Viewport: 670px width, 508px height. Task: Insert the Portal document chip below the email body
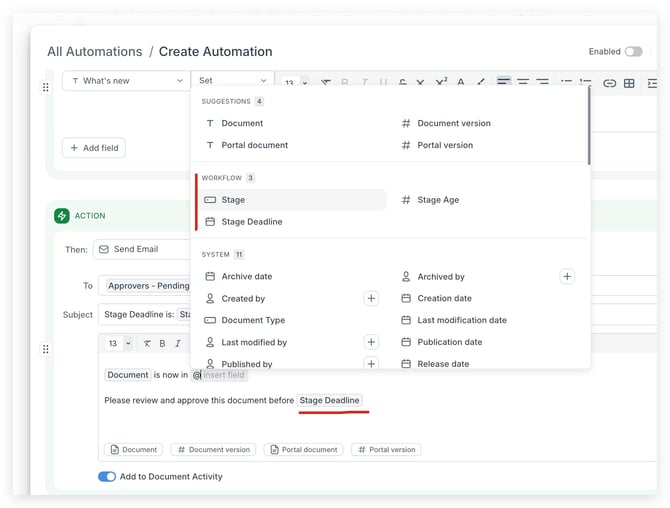pos(303,449)
